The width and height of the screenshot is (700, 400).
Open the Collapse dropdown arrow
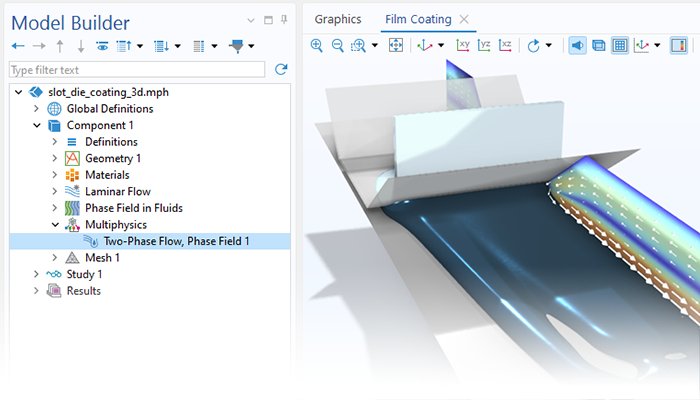140,46
